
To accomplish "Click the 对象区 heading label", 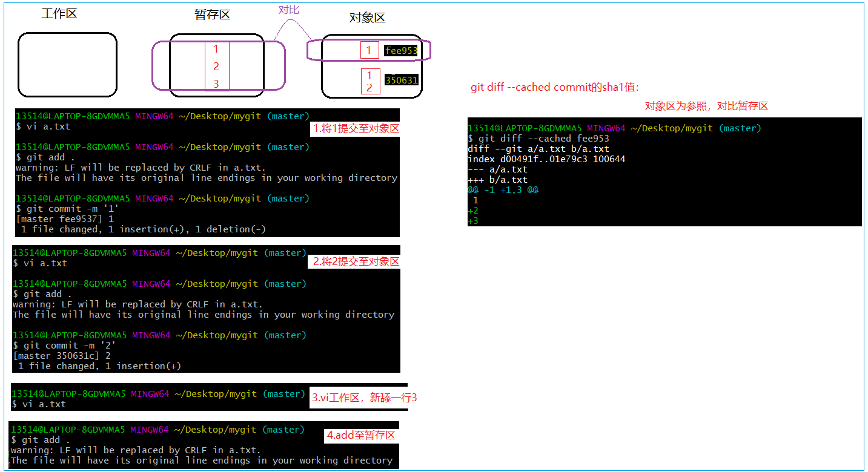I will coord(367,18).
